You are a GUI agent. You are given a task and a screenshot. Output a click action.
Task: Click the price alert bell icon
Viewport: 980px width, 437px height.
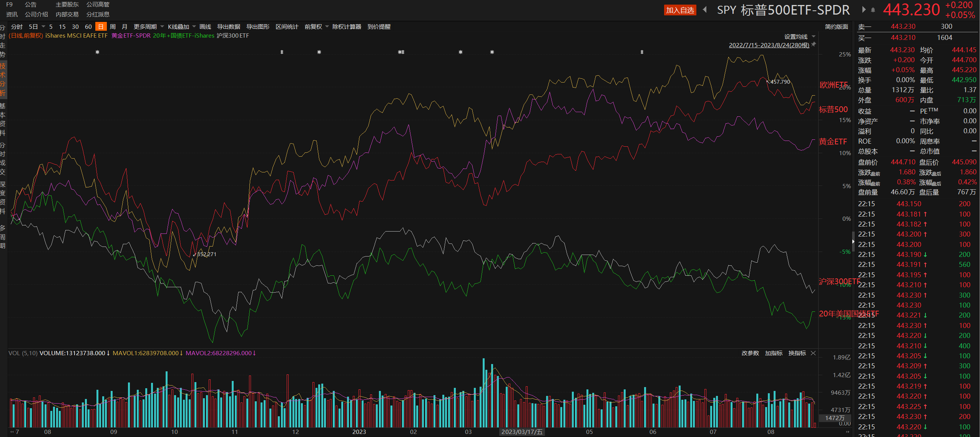click(873, 10)
